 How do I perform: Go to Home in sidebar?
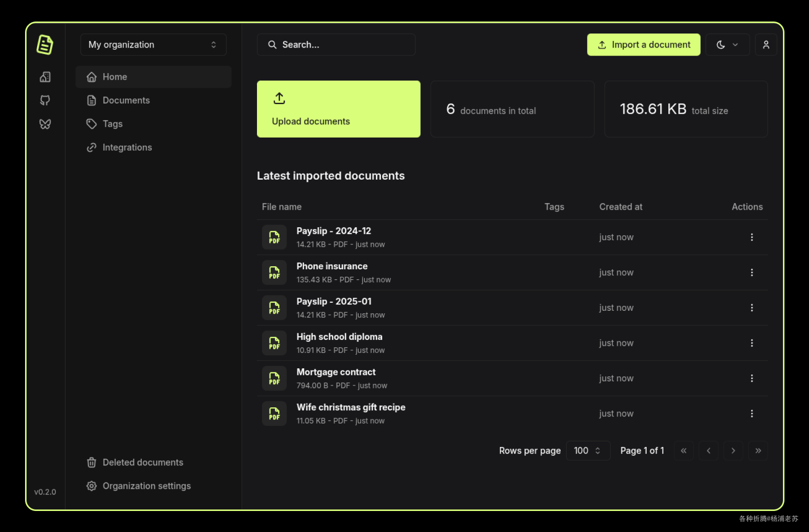point(153,77)
